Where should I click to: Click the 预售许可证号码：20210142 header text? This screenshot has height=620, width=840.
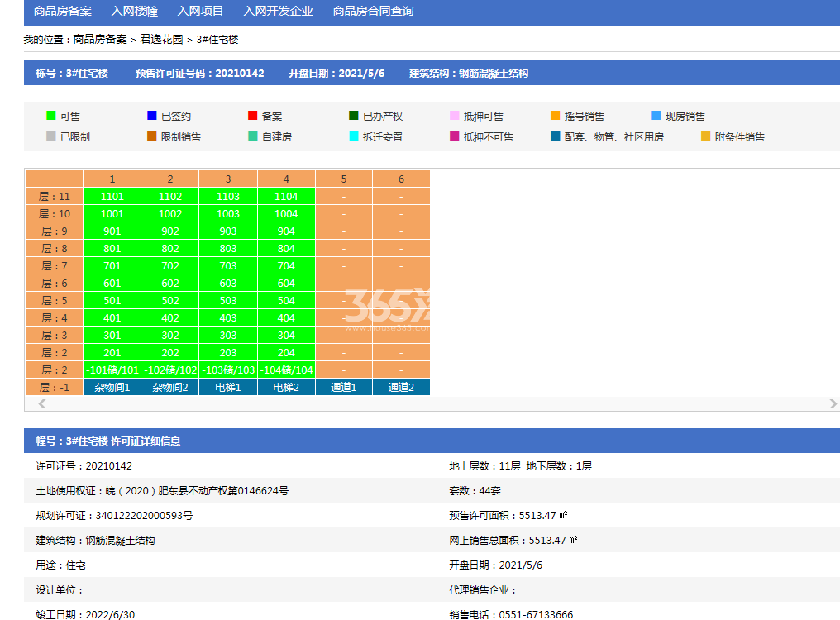point(200,73)
